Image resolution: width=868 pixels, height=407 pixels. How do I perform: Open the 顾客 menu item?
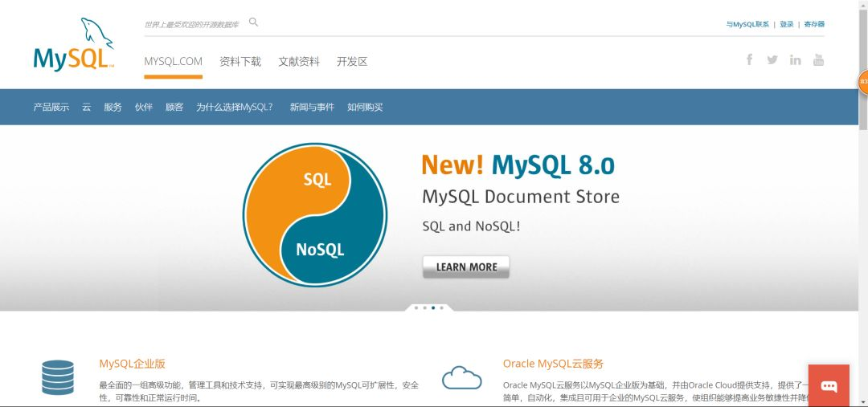tap(174, 108)
